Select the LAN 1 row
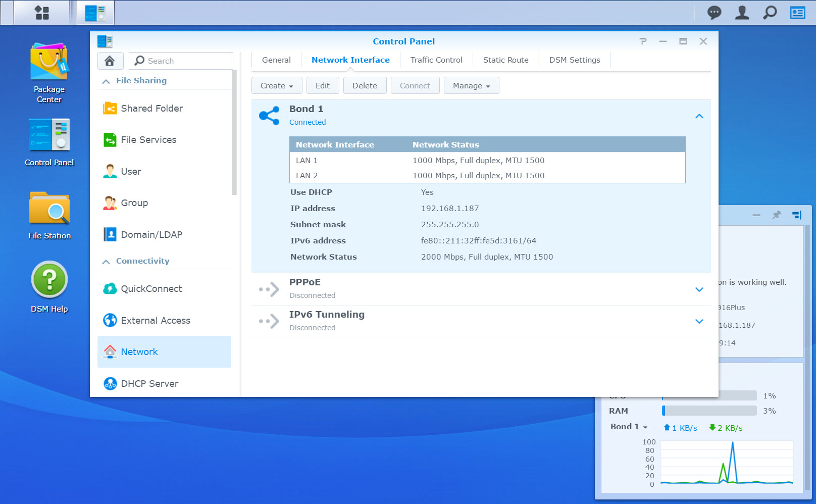This screenshot has width=816, height=504. point(487,160)
